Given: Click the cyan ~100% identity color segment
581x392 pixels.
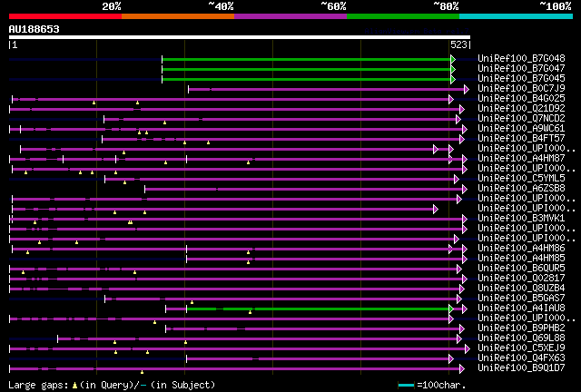Looking at the screenshot, I should 517,16.
